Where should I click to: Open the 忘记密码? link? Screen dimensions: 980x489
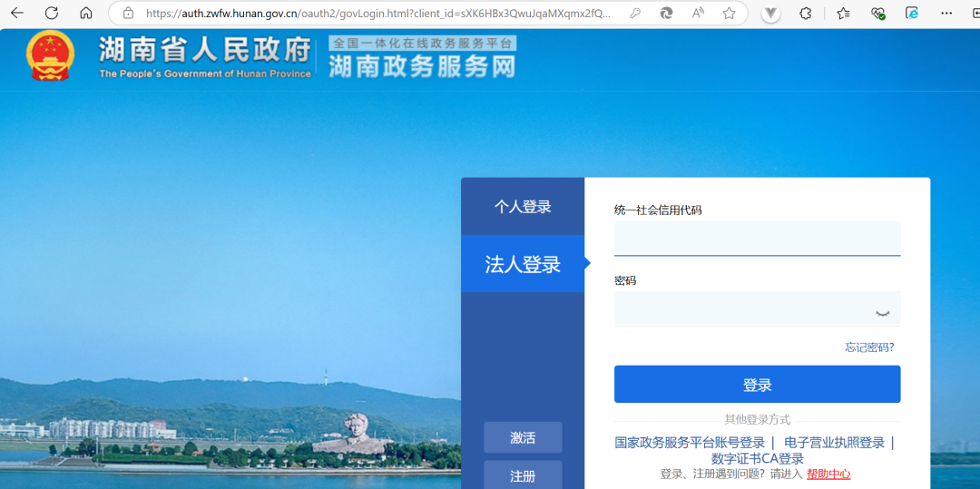click(869, 347)
